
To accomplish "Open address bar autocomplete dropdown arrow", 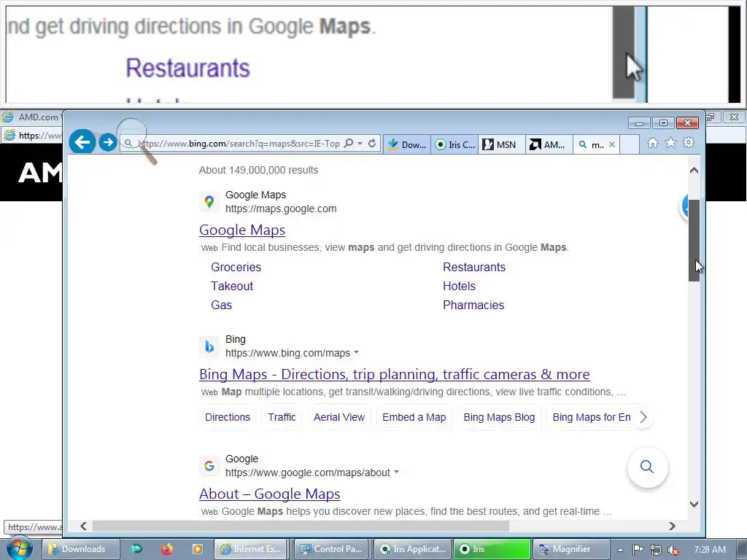I will [x=360, y=144].
